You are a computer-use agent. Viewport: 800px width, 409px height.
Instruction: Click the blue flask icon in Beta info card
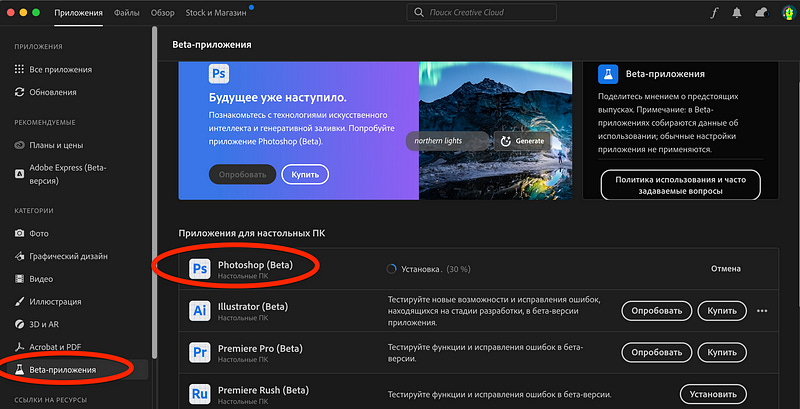point(608,74)
